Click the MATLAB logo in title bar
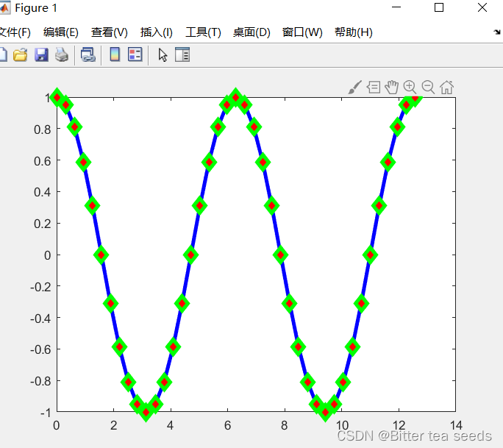Viewport: 503px width, 448px height. (x=4, y=8)
